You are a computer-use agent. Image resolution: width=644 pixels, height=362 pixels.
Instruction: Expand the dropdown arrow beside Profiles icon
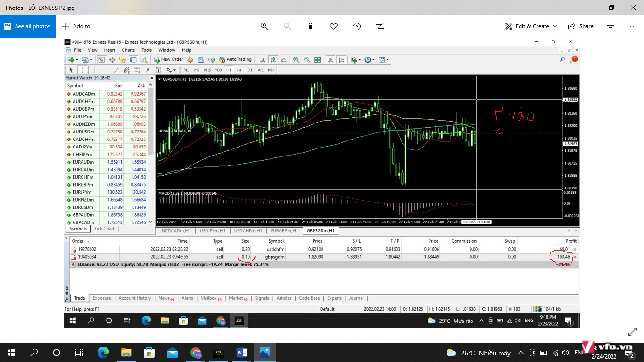pos(91,60)
